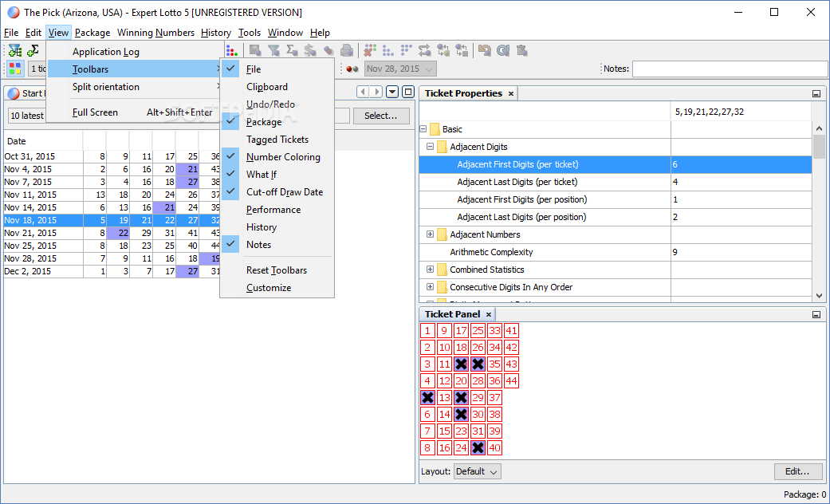Open the Winning Numbers menu
Viewport: 830px width, 504px height.
(155, 33)
